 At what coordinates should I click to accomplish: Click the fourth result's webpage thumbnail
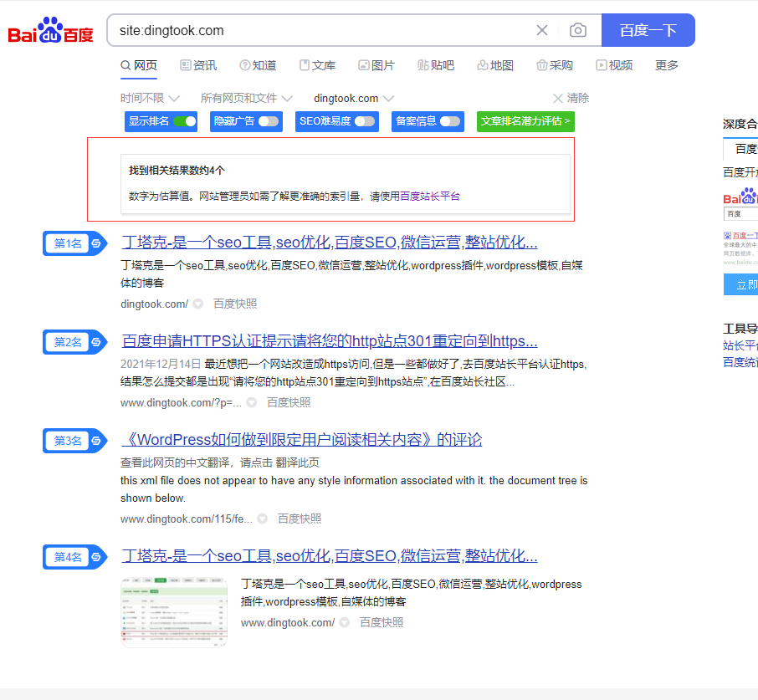173,609
